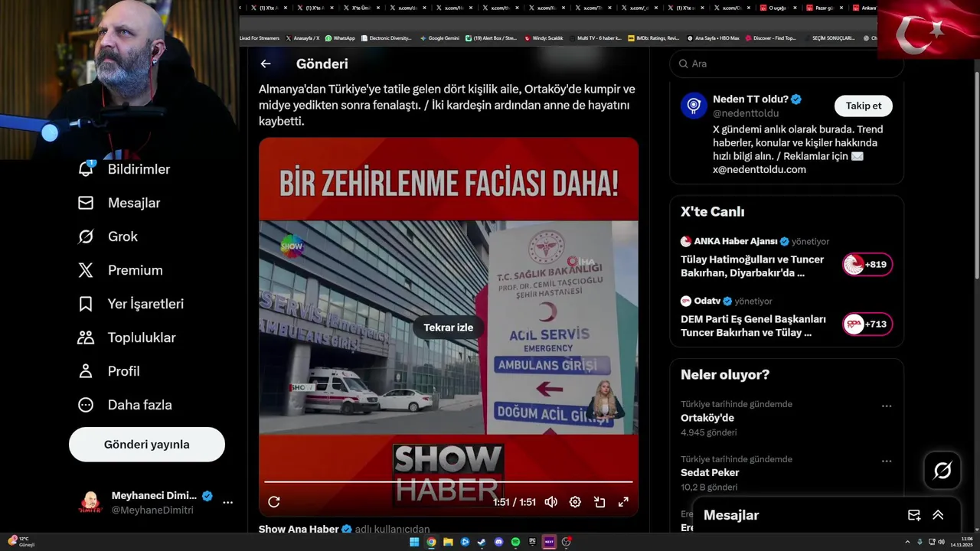Open Topluluklar communities

tap(126, 337)
